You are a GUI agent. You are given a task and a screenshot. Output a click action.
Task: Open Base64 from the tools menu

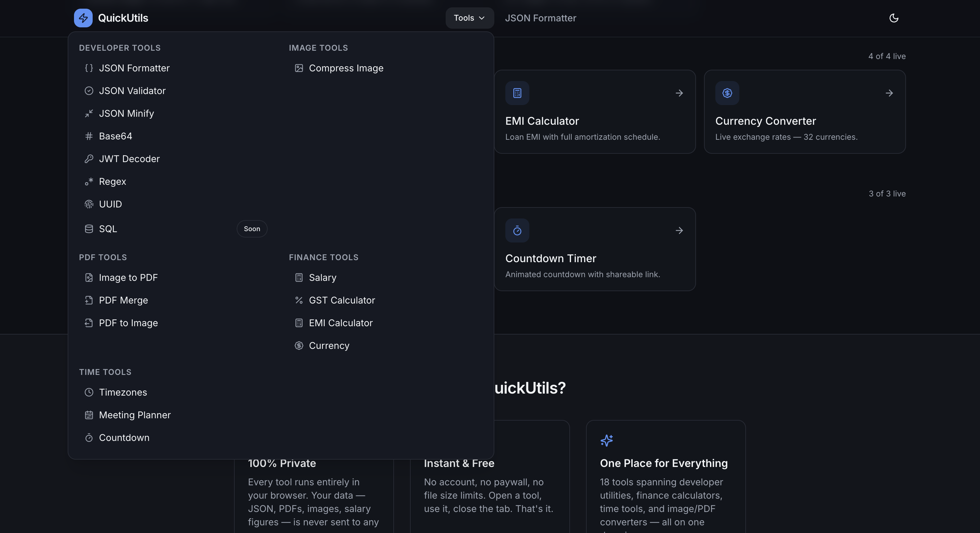(x=175, y=136)
